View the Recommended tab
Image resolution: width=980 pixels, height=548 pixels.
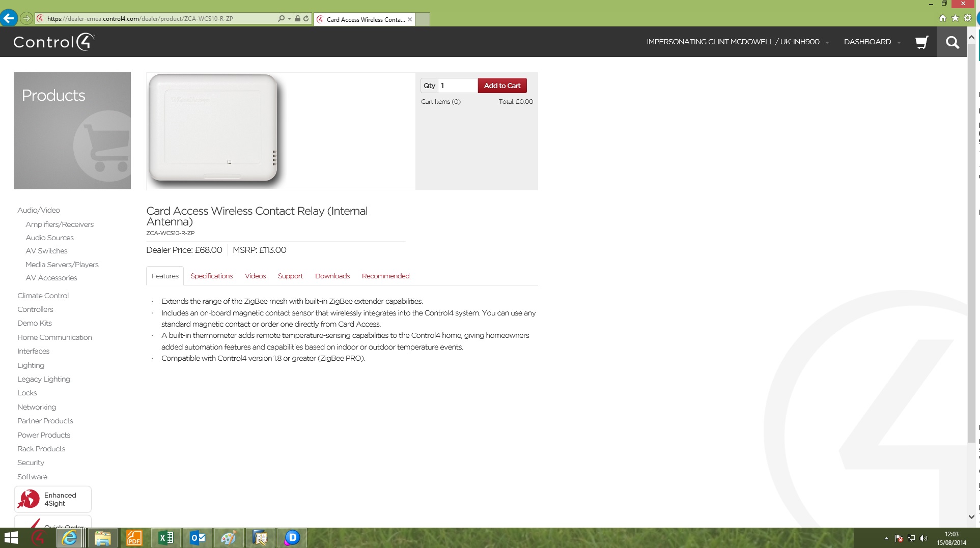pyautogui.click(x=386, y=276)
